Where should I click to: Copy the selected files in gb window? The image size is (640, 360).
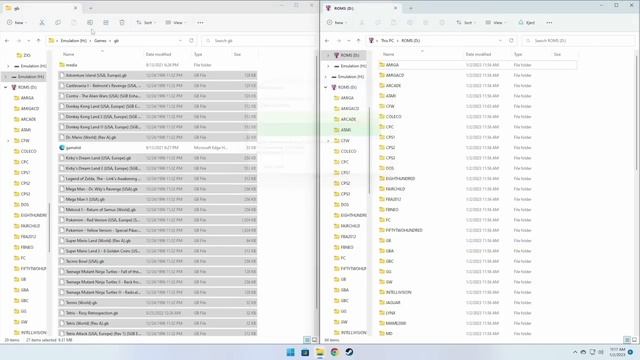[58, 23]
